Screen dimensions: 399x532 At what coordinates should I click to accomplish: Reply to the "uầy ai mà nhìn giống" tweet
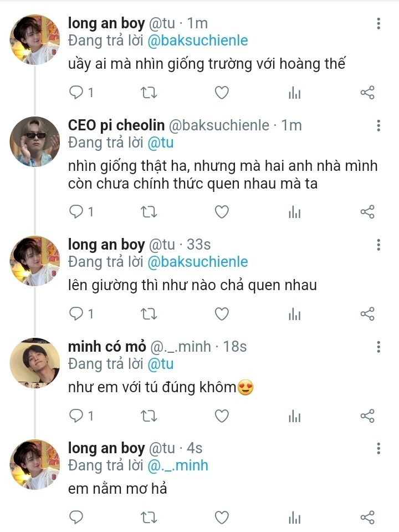(75, 93)
